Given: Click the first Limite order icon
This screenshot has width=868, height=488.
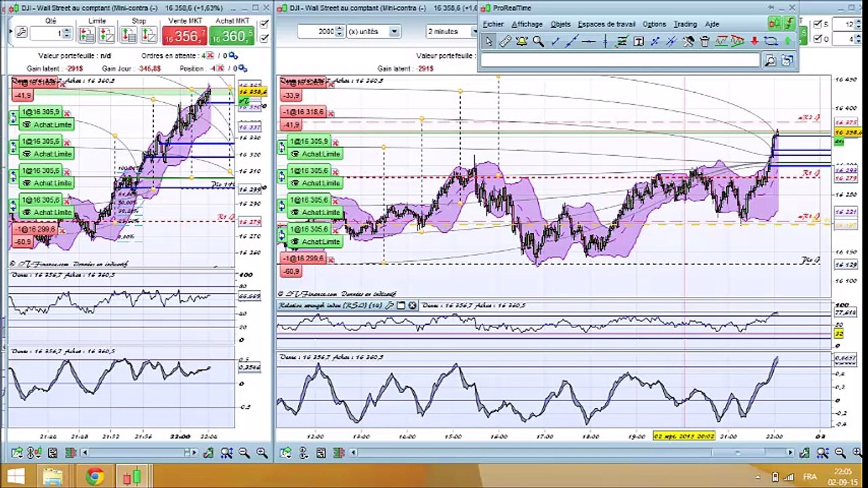Looking at the screenshot, I should tap(86, 35).
